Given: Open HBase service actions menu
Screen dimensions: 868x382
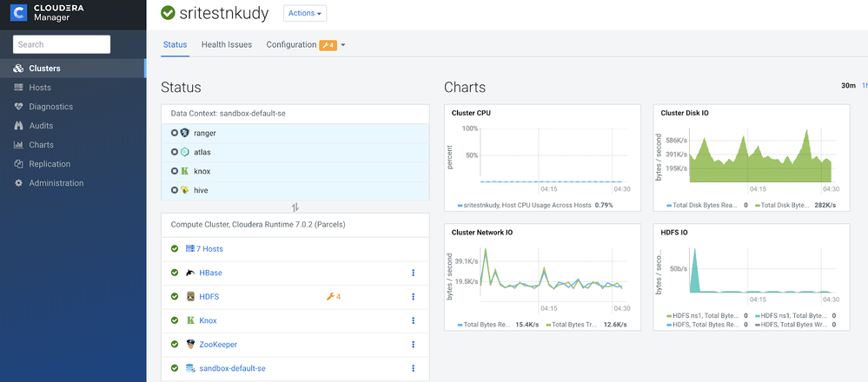Looking at the screenshot, I should 413,273.
